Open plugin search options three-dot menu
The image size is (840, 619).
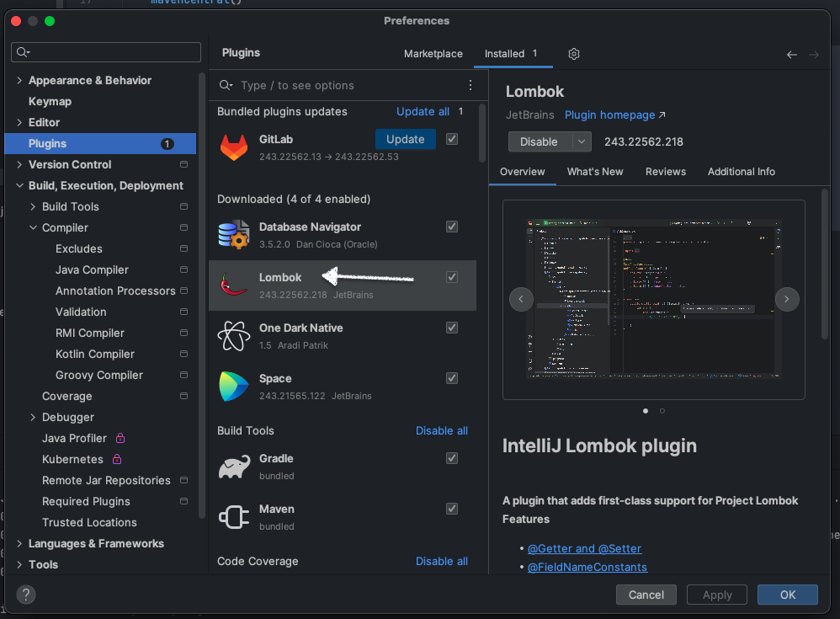point(471,85)
